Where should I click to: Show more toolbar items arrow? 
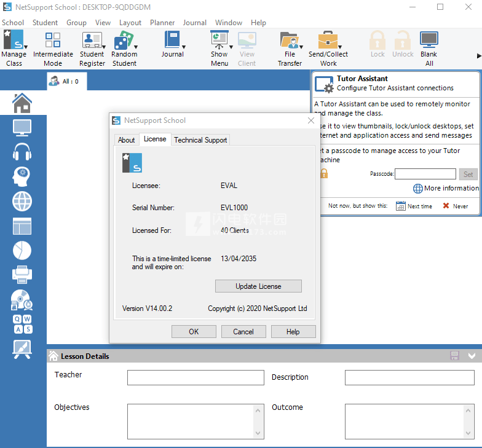coord(478,56)
